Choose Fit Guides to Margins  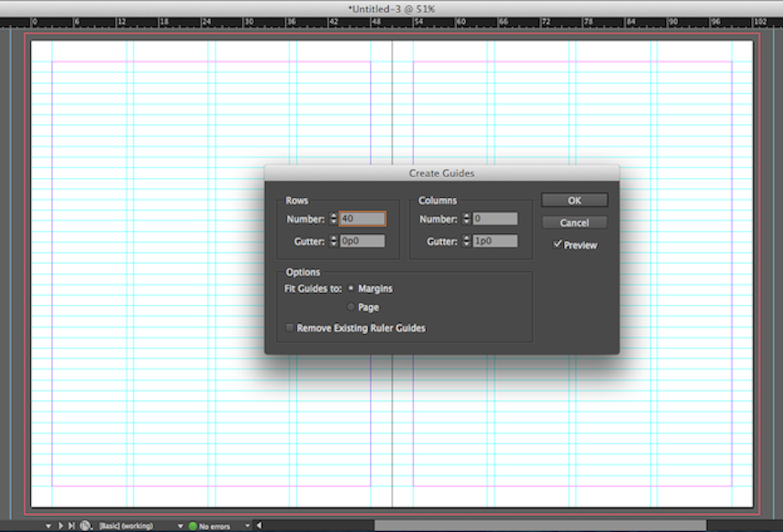click(351, 289)
